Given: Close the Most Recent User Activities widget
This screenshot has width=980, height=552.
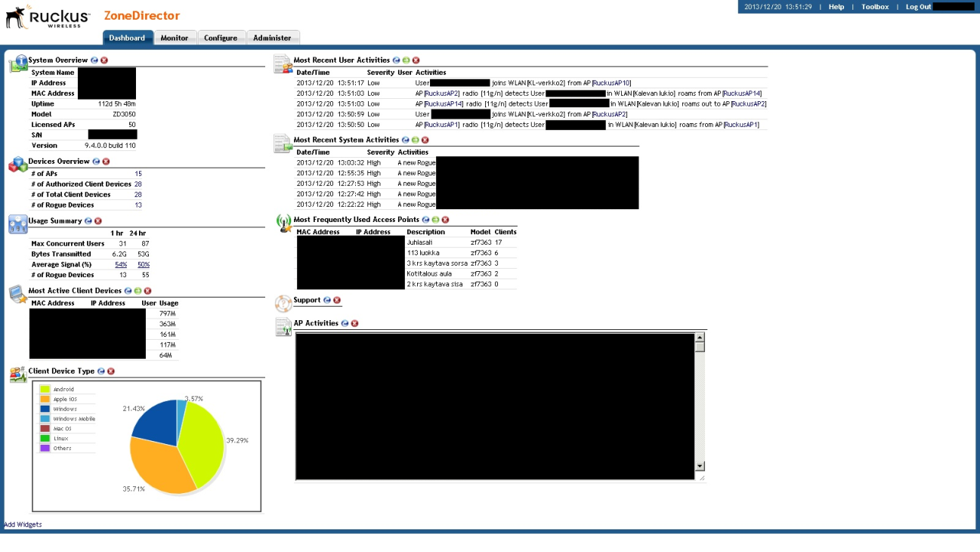Looking at the screenshot, I should [416, 60].
